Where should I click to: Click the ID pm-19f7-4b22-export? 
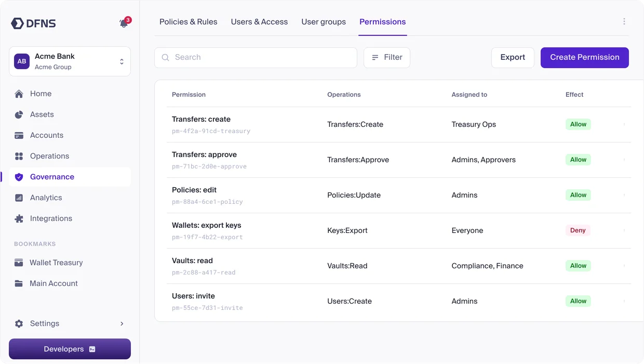pos(207,237)
